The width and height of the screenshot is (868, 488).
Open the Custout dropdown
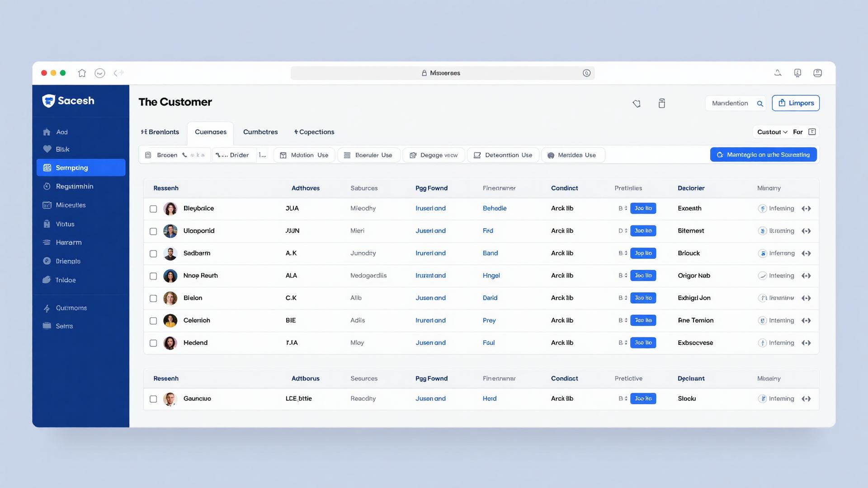click(772, 132)
